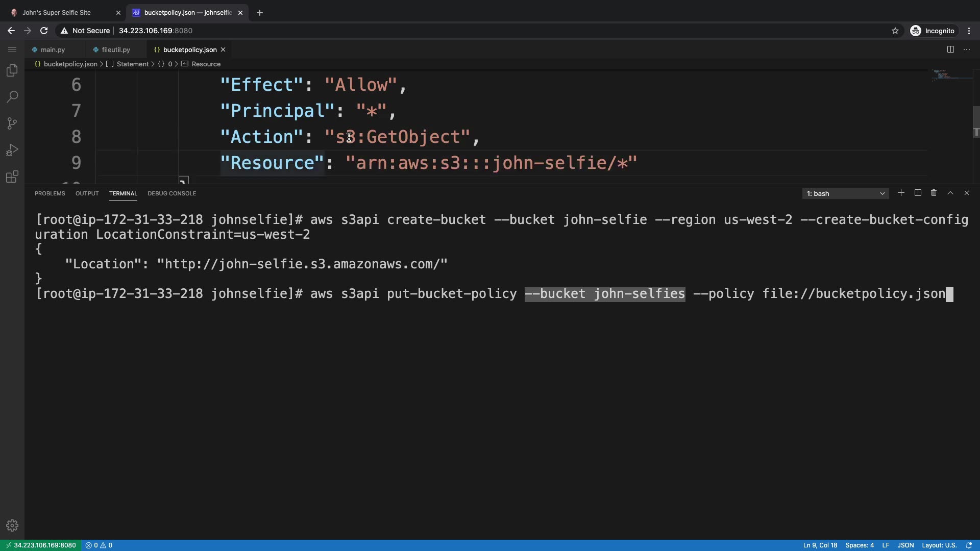
Task: Change the JSON language mode
Action: coord(905,545)
